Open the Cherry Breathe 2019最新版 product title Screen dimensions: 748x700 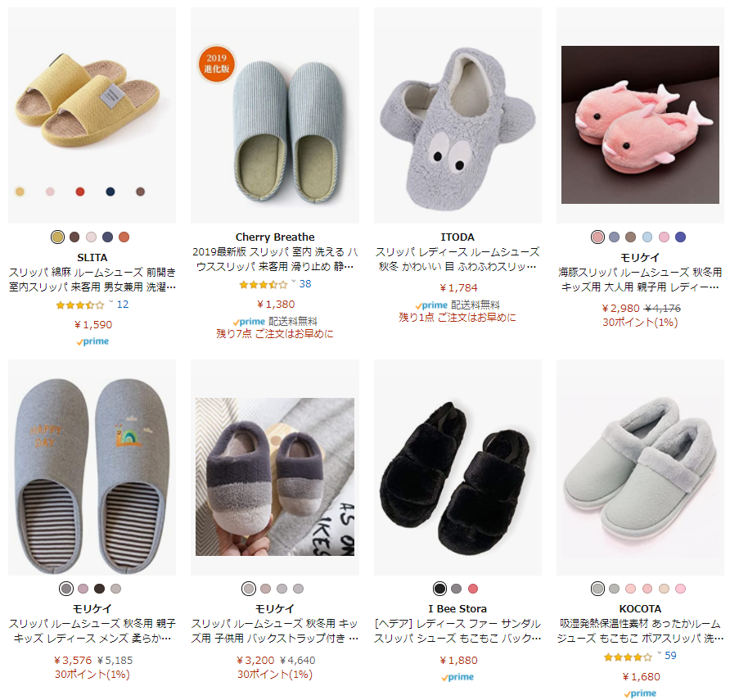(x=275, y=259)
